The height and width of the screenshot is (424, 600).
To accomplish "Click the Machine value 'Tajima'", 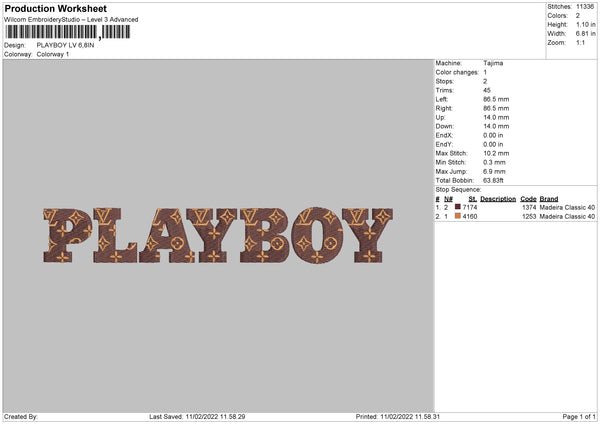I will click(x=493, y=63).
